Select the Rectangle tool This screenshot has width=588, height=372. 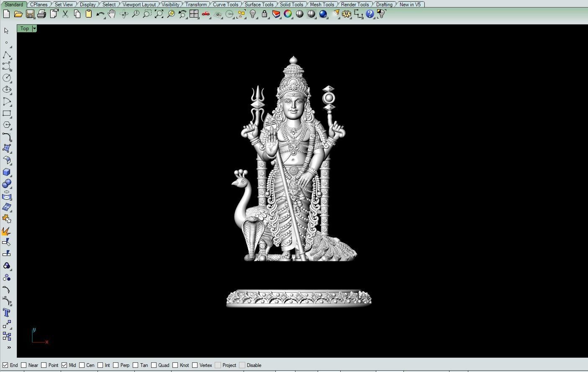(7, 113)
